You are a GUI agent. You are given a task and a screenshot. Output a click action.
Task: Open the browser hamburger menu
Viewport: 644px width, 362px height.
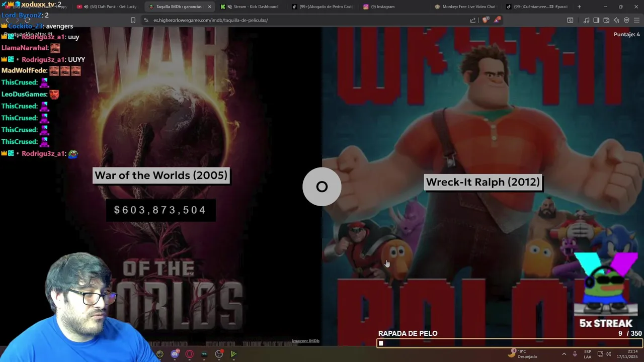tap(637, 20)
